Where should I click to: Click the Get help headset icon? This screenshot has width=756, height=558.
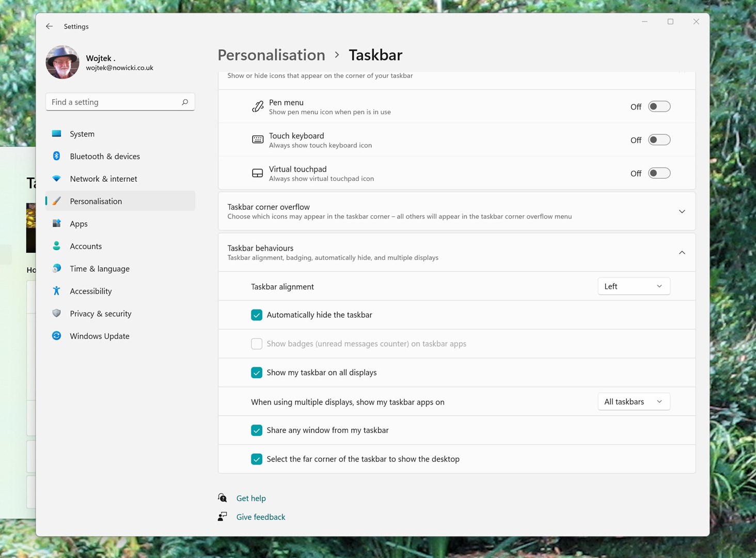(223, 498)
